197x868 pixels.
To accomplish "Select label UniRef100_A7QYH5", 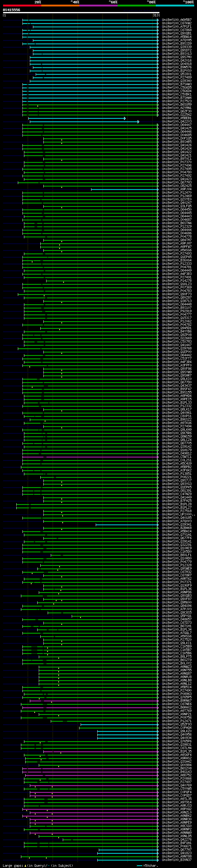I will pos(176,40).
